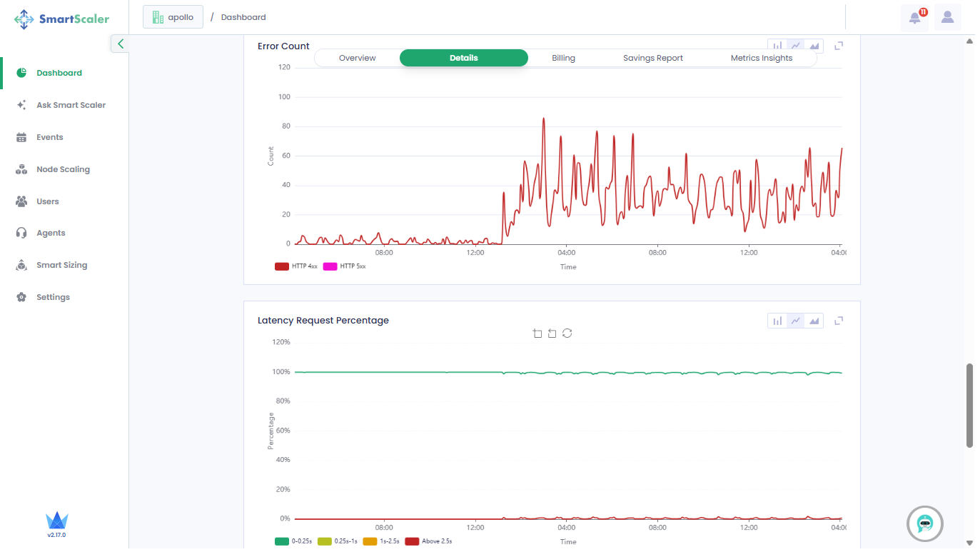Open the notifications bell
Image resolution: width=980 pixels, height=557 pixels.
(915, 18)
